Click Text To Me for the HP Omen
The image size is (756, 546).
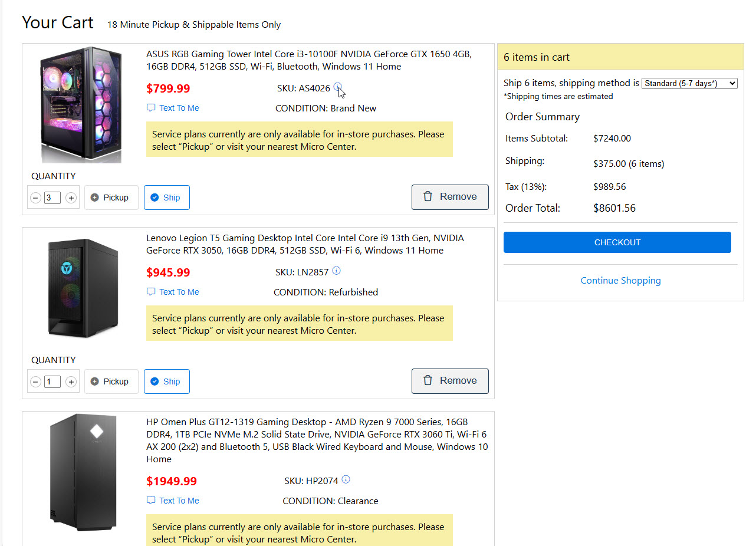click(x=173, y=501)
